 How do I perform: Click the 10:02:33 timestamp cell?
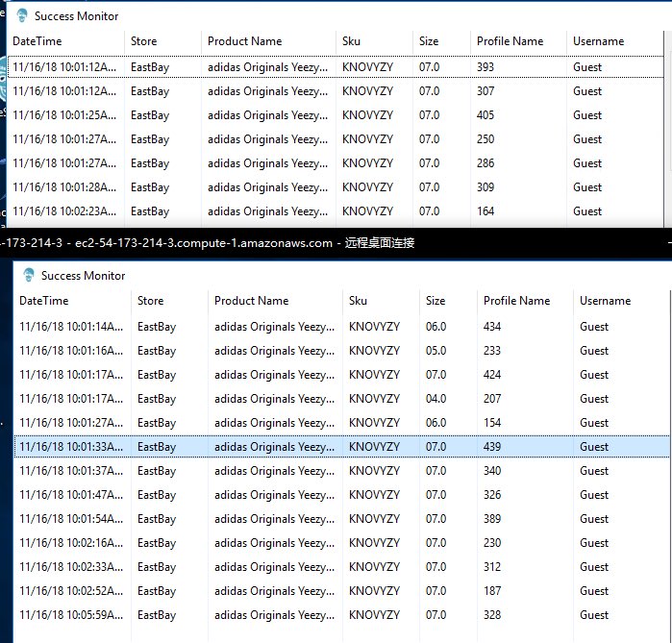(71, 567)
